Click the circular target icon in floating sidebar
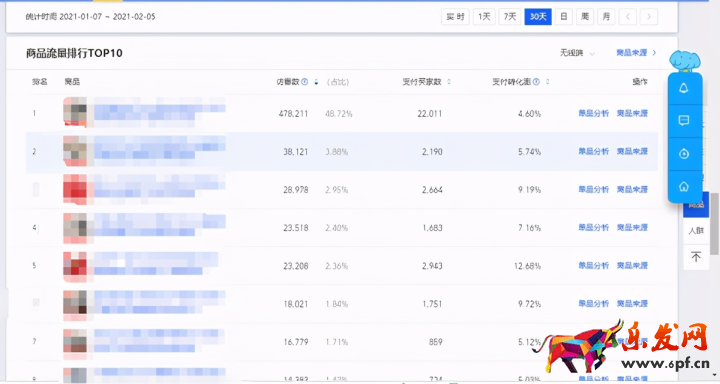 [684, 154]
